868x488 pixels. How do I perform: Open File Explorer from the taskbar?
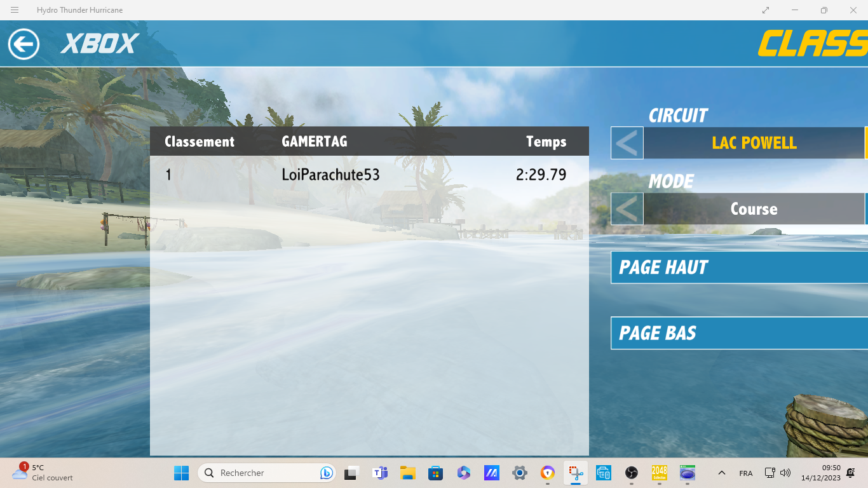(407, 473)
